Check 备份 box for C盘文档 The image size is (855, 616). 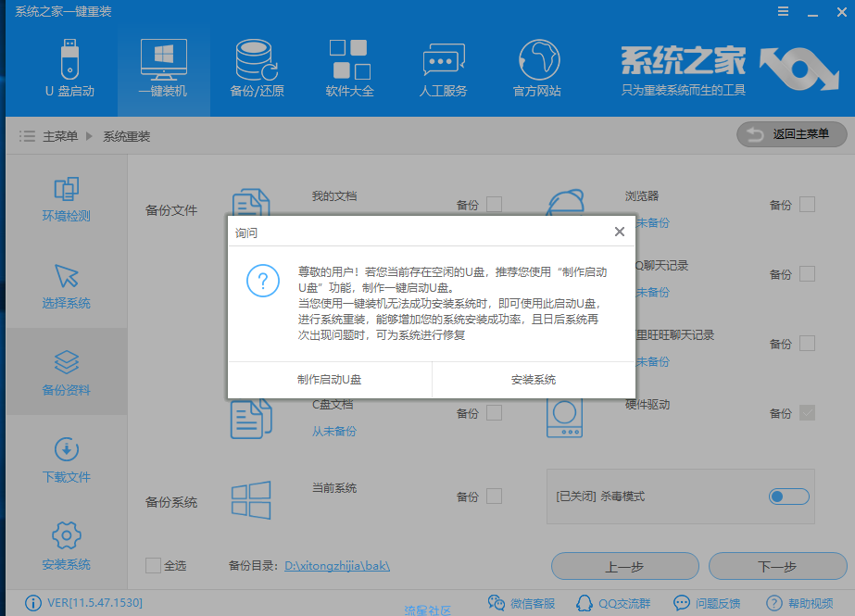coord(494,413)
